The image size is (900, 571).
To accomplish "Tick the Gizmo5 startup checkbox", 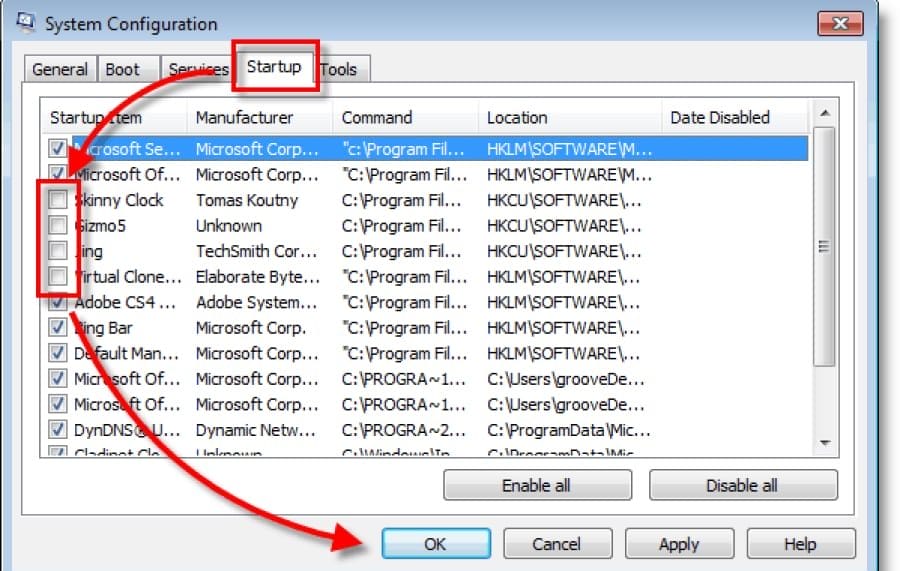I will (57, 225).
